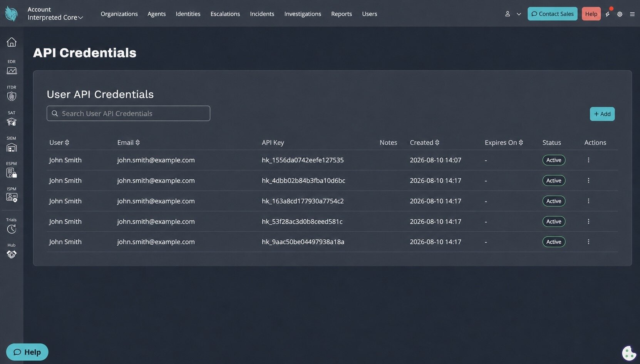
Task: Click API Key column header
Action: (273, 142)
